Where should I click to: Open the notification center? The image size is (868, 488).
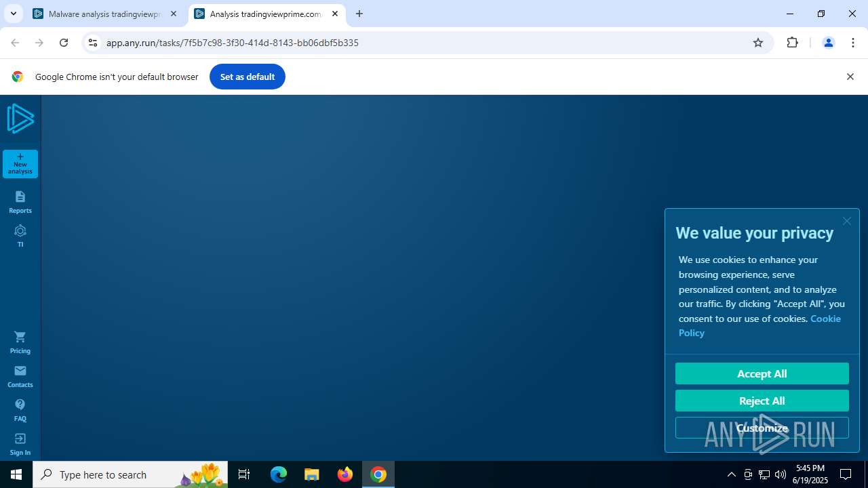tap(846, 474)
